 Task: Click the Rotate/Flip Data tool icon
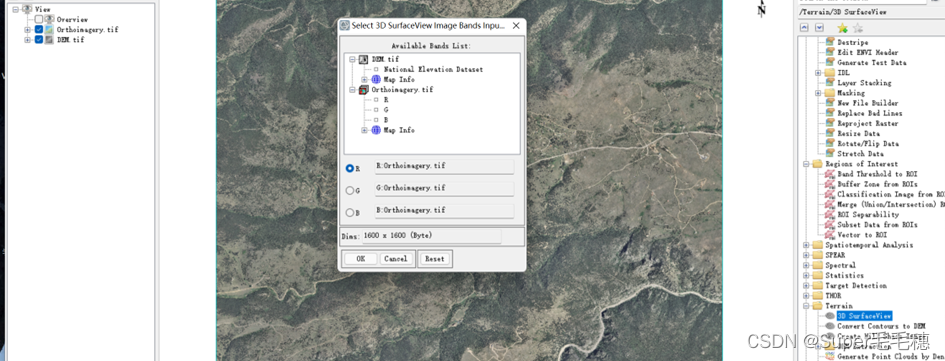tap(830, 143)
